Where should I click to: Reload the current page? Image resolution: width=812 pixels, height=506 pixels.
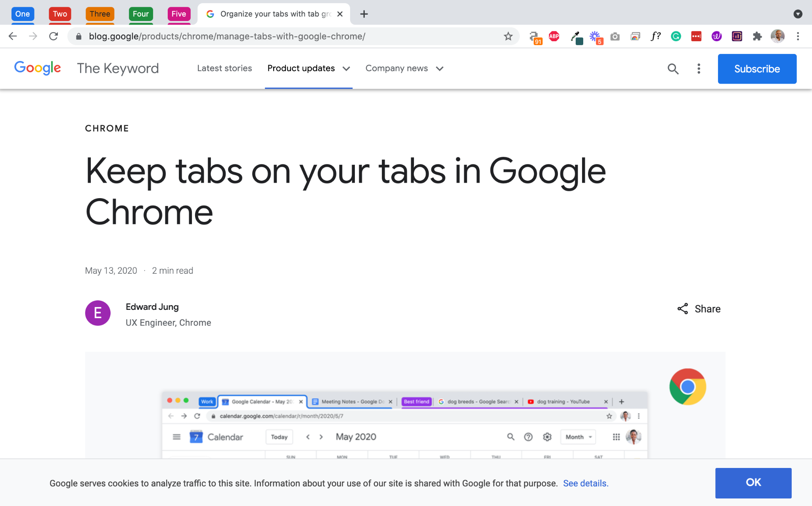click(54, 36)
